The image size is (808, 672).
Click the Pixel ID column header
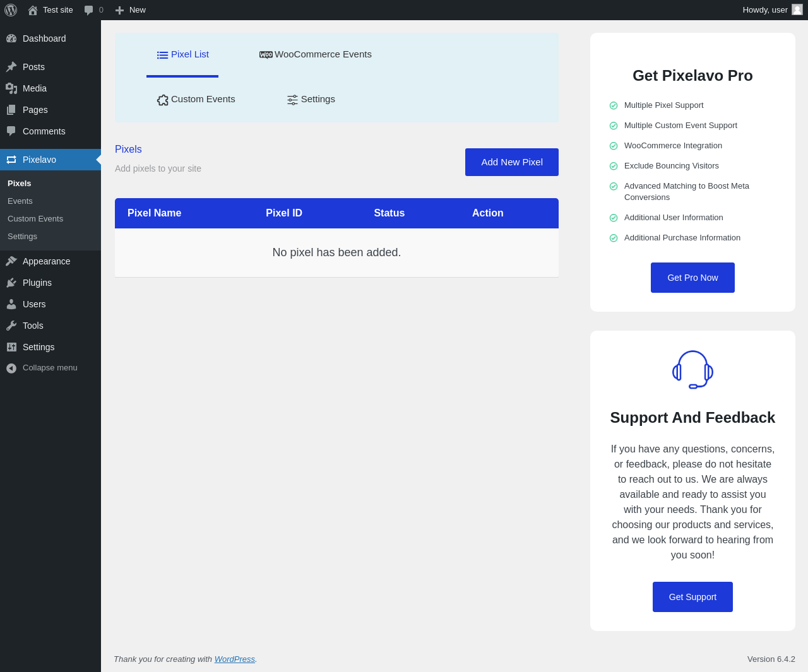point(284,213)
